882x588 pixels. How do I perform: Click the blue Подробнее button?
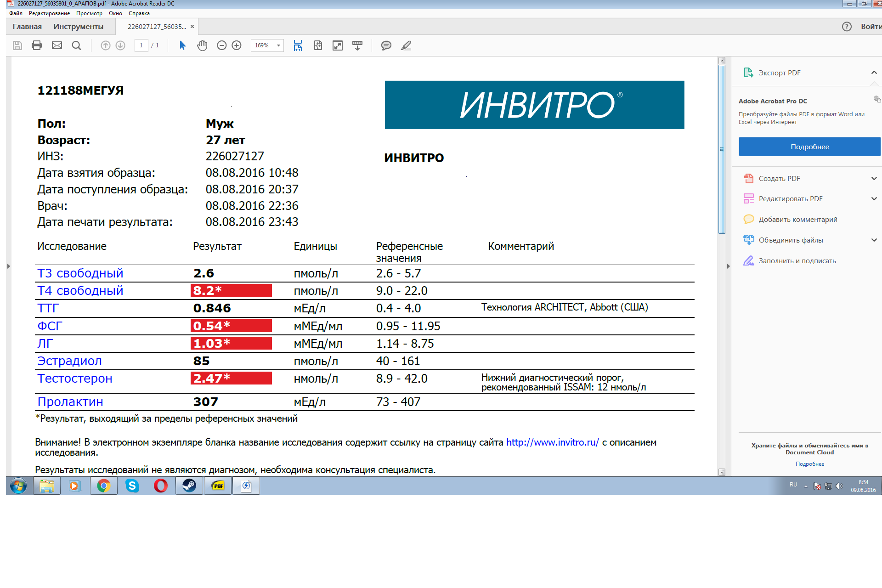(809, 147)
